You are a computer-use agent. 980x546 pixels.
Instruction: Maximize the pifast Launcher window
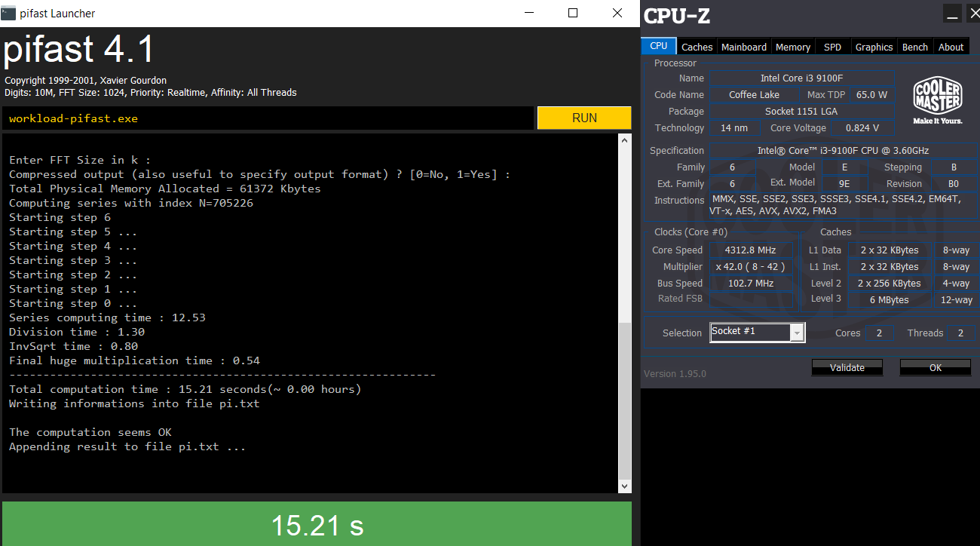[x=573, y=14]
